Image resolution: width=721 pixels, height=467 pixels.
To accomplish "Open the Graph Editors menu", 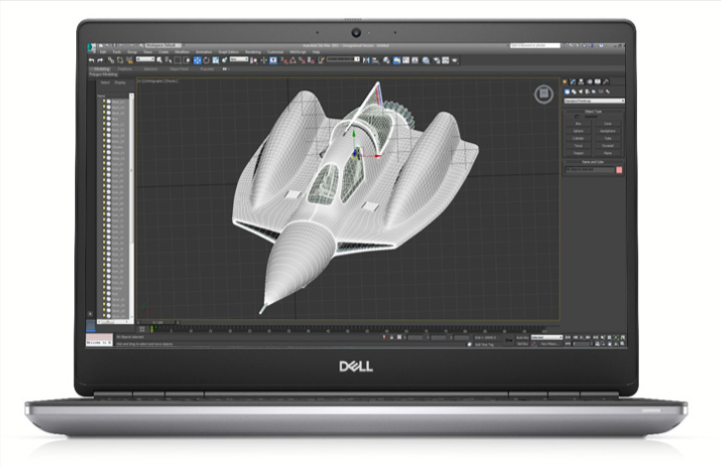I will click(229, 52).
